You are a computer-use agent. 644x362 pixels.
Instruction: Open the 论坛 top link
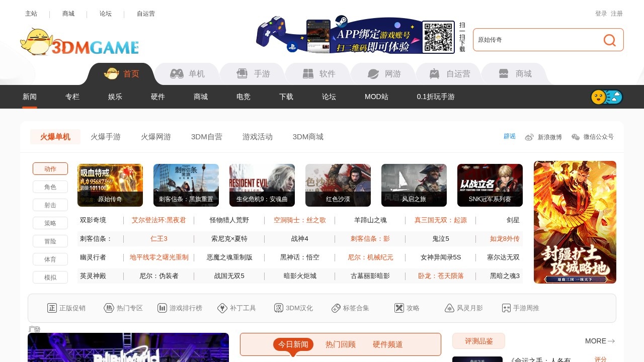106,14
